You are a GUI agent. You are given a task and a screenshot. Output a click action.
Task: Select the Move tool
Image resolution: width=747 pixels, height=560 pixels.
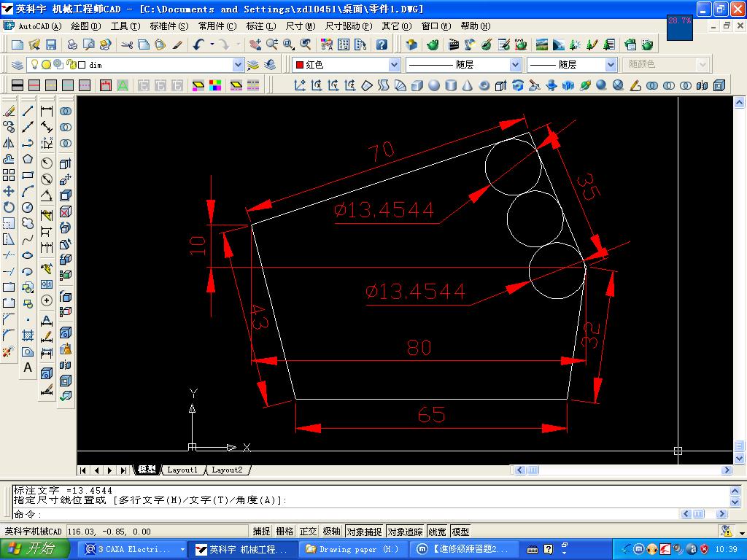[9, 191]
